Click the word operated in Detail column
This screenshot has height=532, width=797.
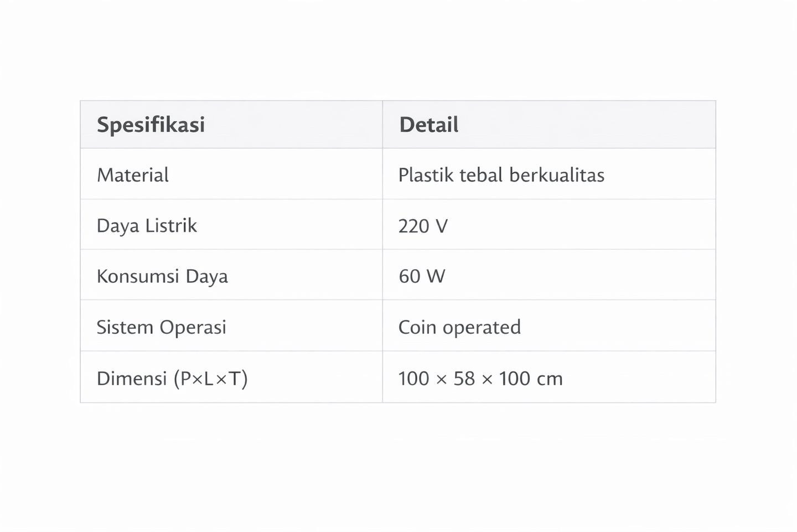click(482, 327)
